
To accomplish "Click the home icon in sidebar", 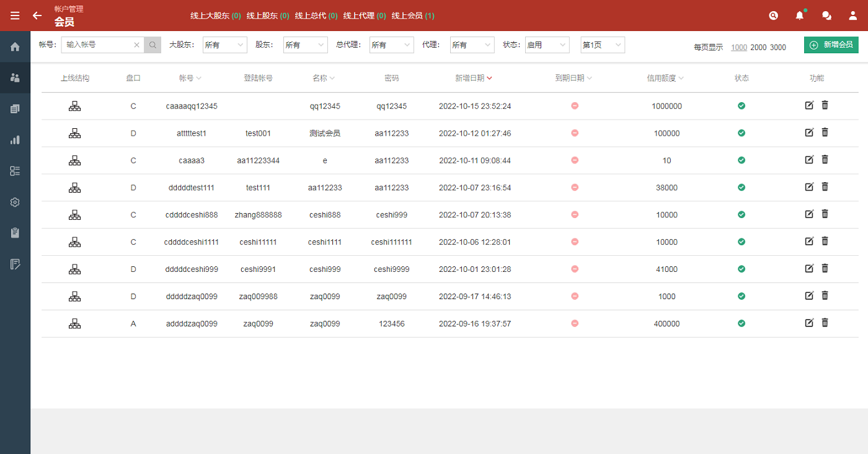I will pyautogui.click(x=15, y=46).
